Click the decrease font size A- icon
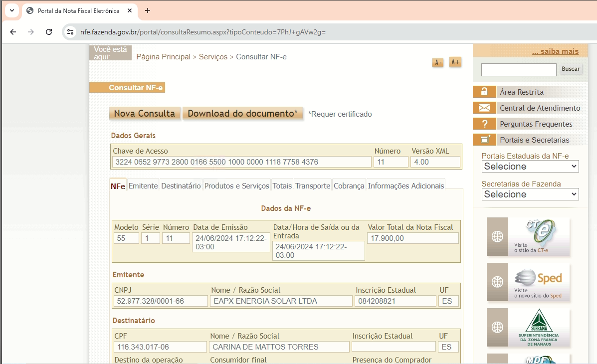The image size is (597, 364). 437,63
